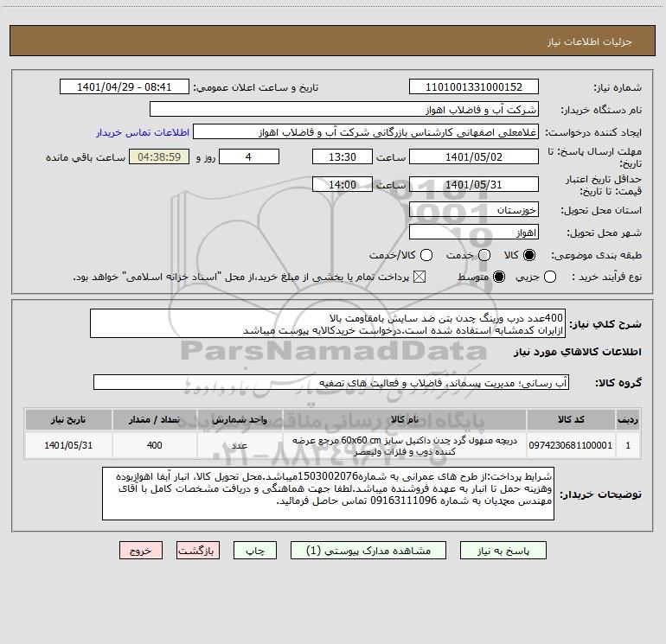
Task: Click the product name cell دریچه منهول گرد چدن
Action: click(405, 445)
